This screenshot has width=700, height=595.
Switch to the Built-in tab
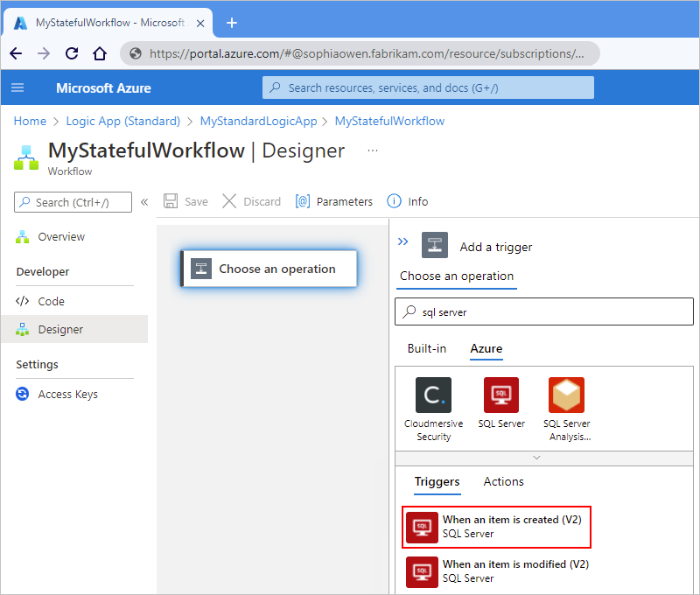point(427,348)
